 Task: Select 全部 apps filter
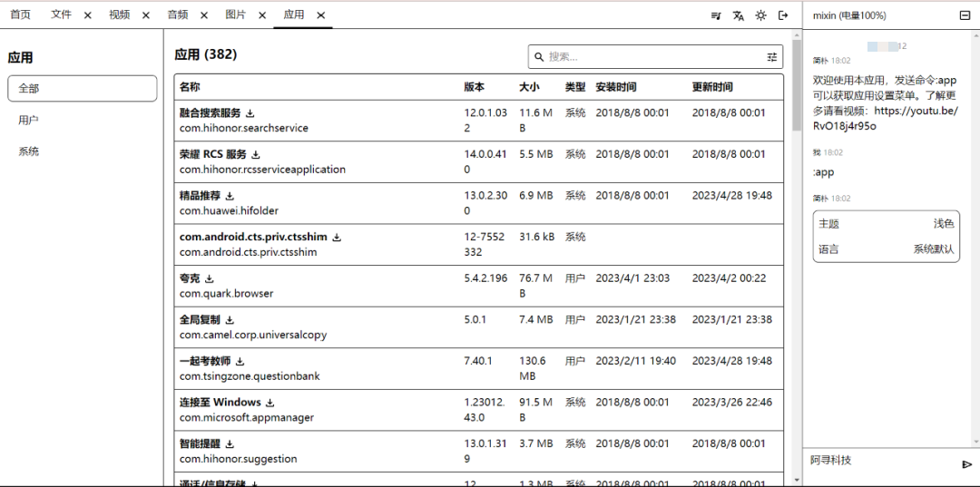[x=82, y=89]
